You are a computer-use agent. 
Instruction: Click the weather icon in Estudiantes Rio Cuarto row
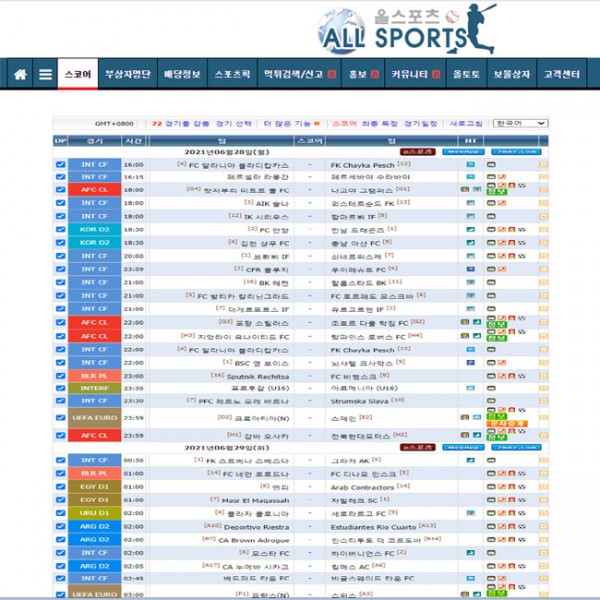tap(470, 525)
